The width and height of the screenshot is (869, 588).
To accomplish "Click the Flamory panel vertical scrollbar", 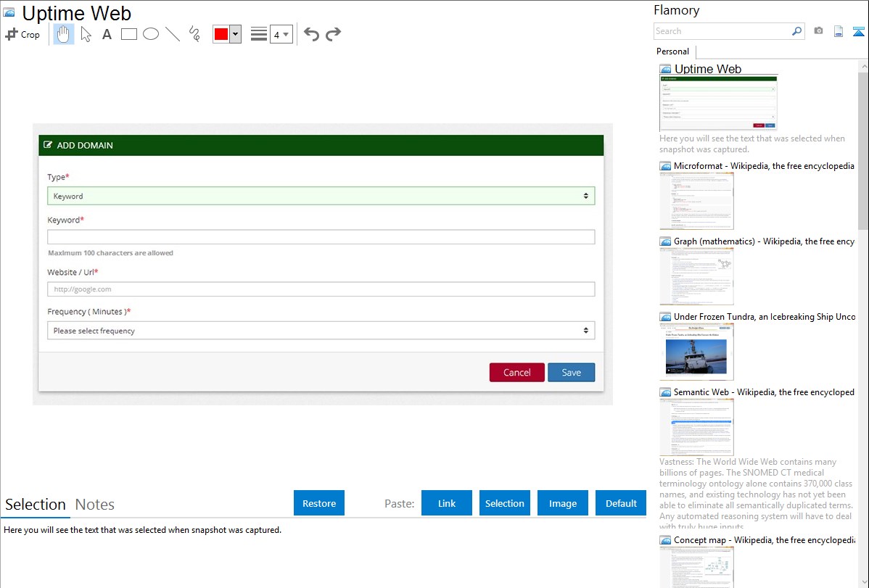I will [863, 150].
